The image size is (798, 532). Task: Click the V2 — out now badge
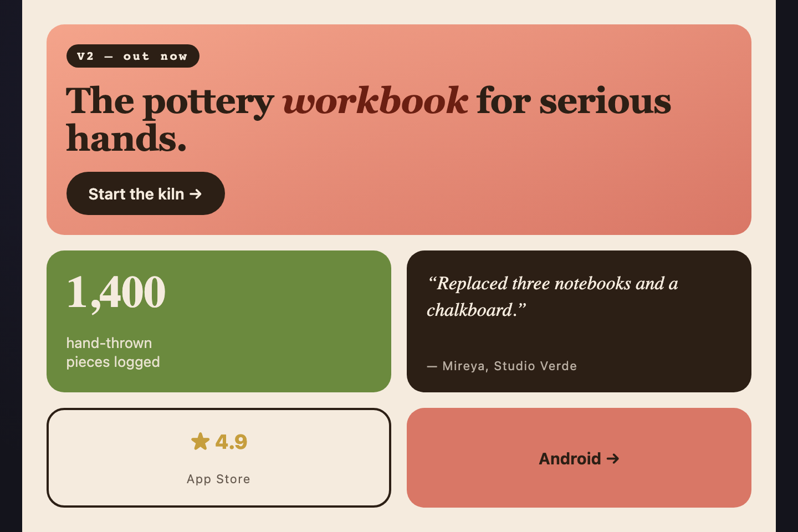pyautogui.click(x=133, y=56)
